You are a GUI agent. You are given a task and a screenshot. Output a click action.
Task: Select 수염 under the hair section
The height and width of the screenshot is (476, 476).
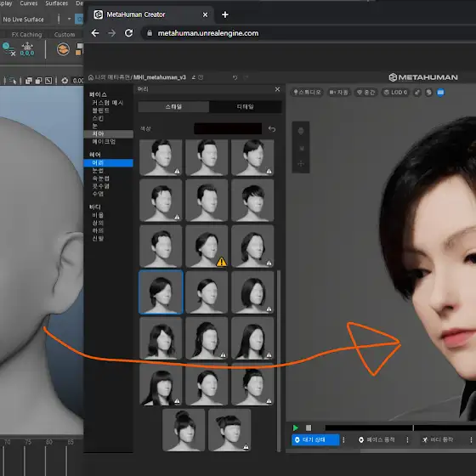pos(98,194)
